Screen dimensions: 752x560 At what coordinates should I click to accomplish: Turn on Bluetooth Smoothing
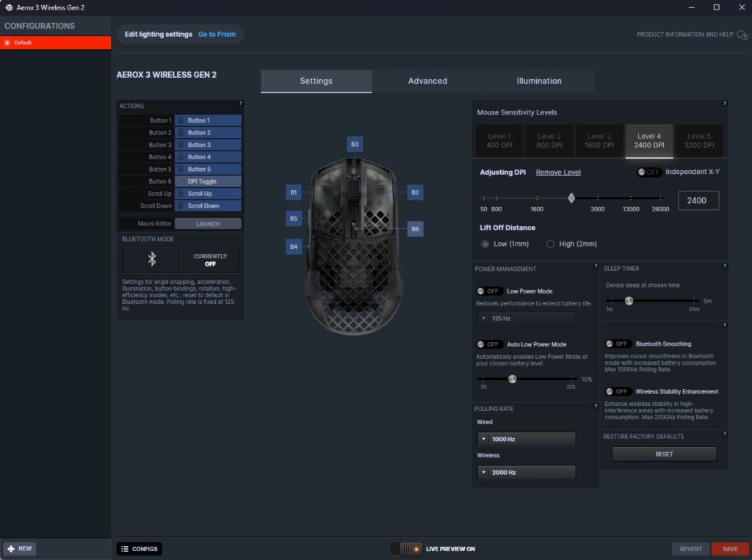point(617,343)
